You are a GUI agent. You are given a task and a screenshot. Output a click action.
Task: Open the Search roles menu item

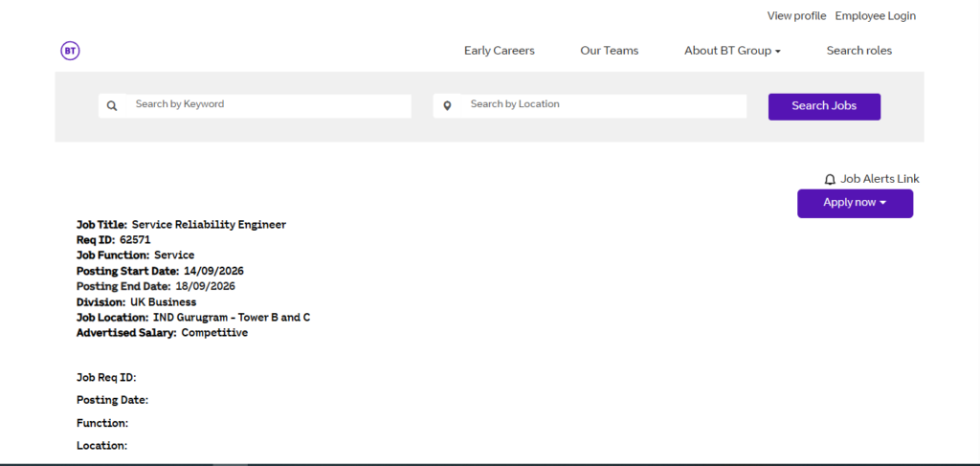click(859, 51)
